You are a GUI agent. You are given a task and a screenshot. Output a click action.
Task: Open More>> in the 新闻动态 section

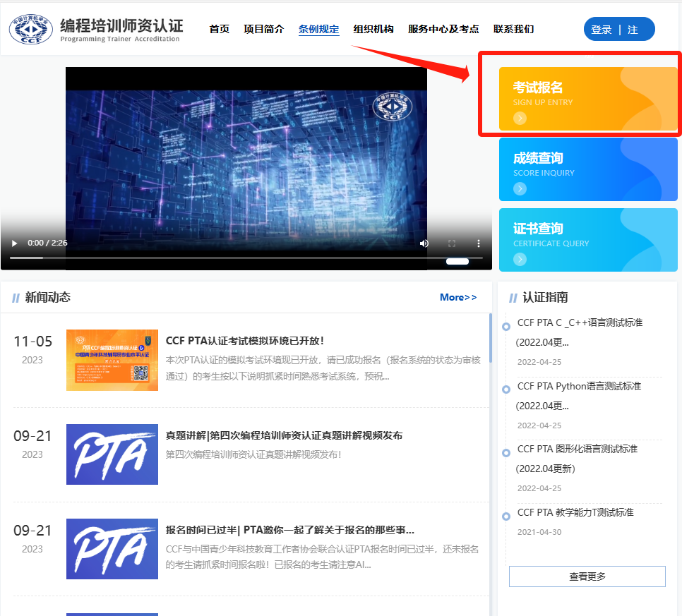point(458,297)
